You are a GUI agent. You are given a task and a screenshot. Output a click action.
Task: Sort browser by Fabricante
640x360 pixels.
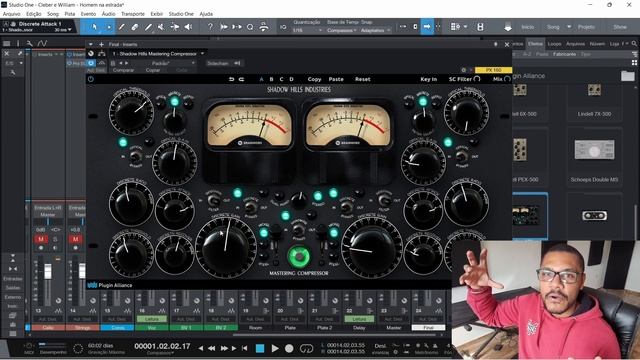click(x=564, y=54)
